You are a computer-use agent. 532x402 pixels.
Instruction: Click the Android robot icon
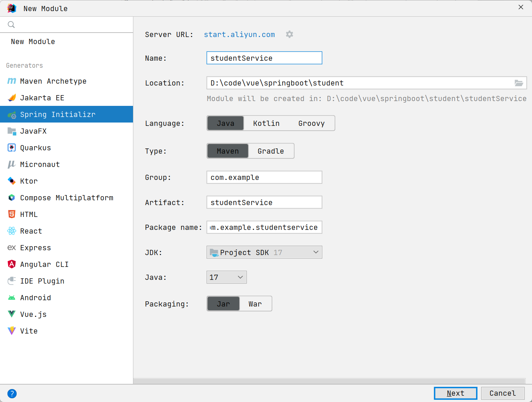click(x=12, y=298)
